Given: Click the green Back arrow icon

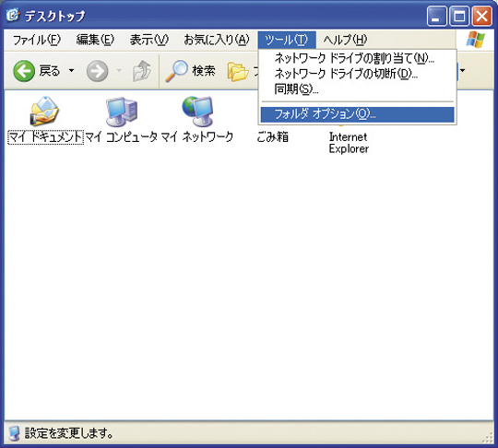Looking at the screenshot, I should 24,71.
